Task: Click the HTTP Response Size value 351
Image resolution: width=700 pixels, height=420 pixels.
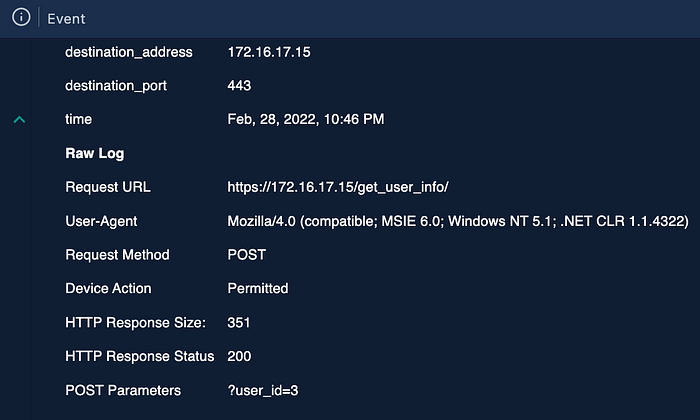Action: [x=239, y=323]
